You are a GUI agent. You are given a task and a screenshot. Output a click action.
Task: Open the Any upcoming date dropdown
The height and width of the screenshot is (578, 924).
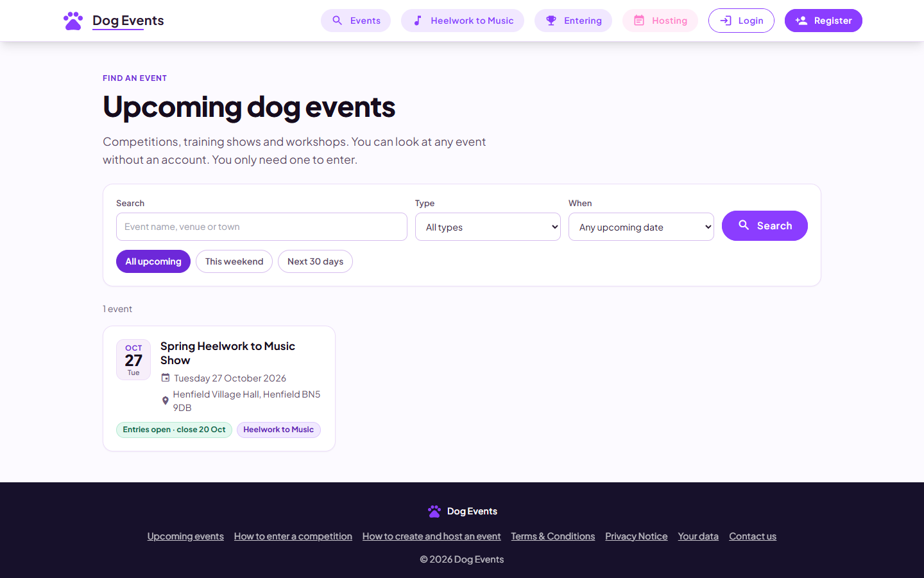click(641, 227)
